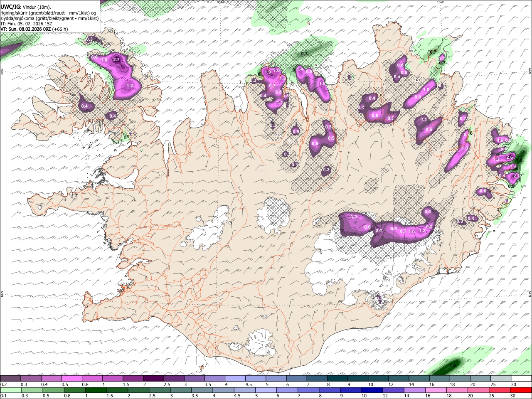532x399 pixels.
Task: Pick the slate-blue snow-scale swatch labeled 6
Action: (x=296, y=379)
